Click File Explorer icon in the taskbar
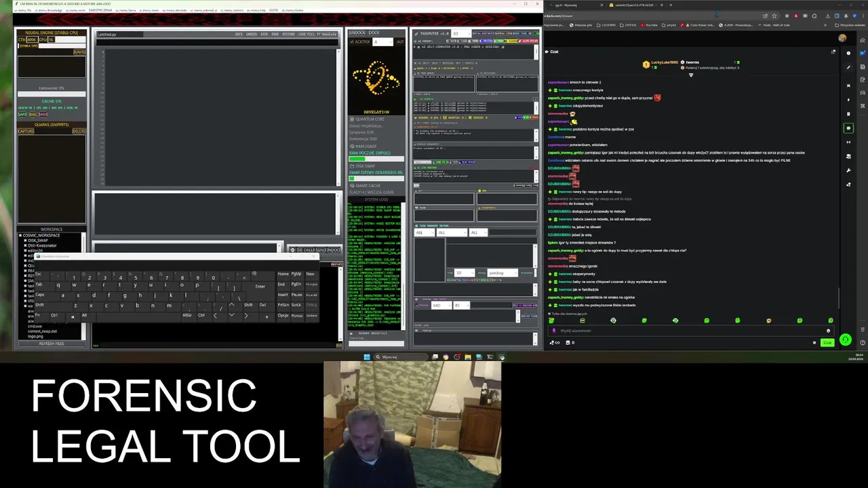The width and height of the screenshot is (868, 488). point(468,357)
